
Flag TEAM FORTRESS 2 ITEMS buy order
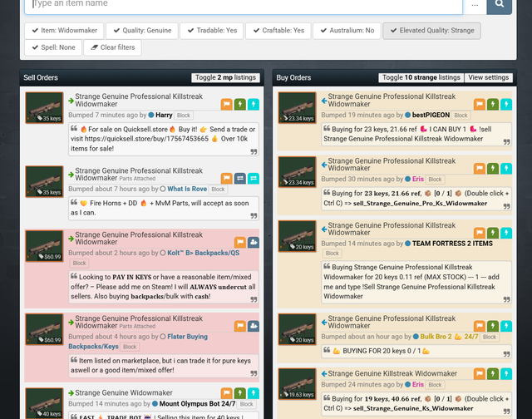point(480,233)
